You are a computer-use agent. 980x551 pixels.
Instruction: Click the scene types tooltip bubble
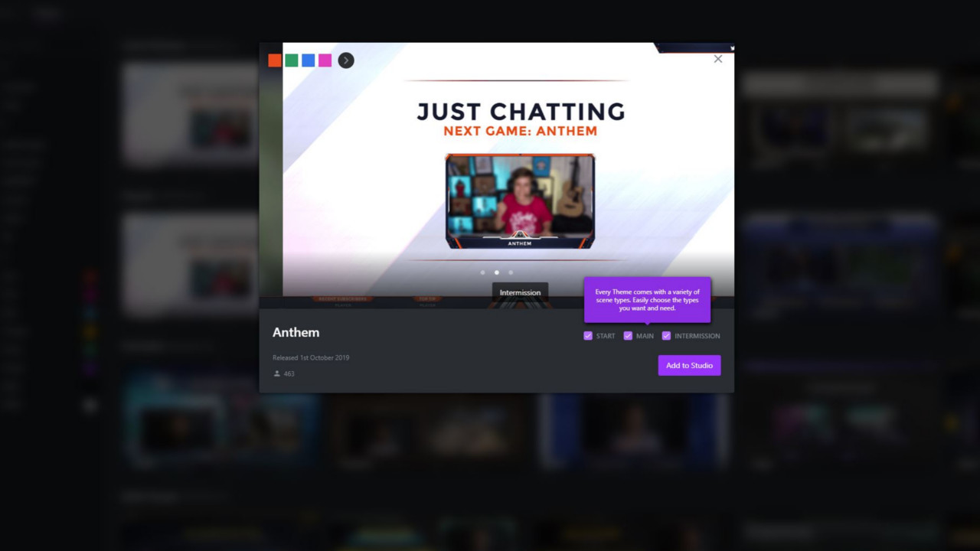click(647, 300)
